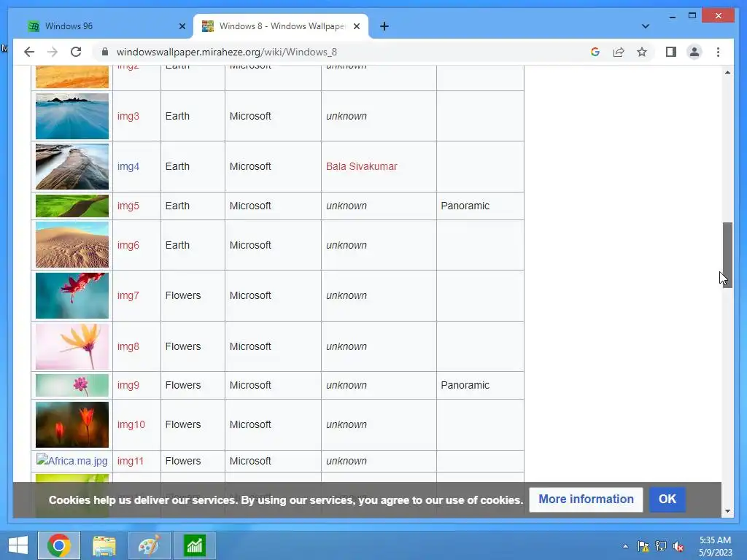Click the broken Africa.ma.jpg image link
747x560 pixels.
tap(72, 461)
